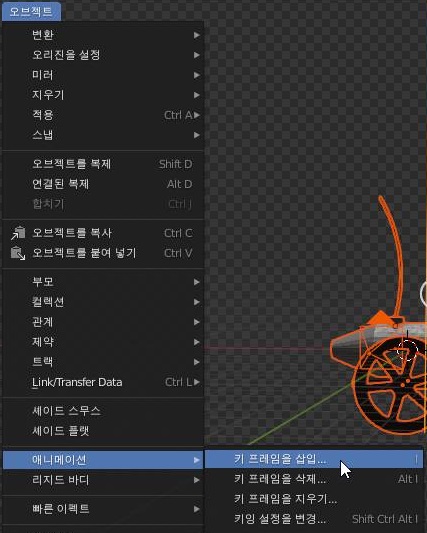Expand the 제약 submenu
Image resolution: width=427 pixels, height=533 pixels.
coord(103,342)
